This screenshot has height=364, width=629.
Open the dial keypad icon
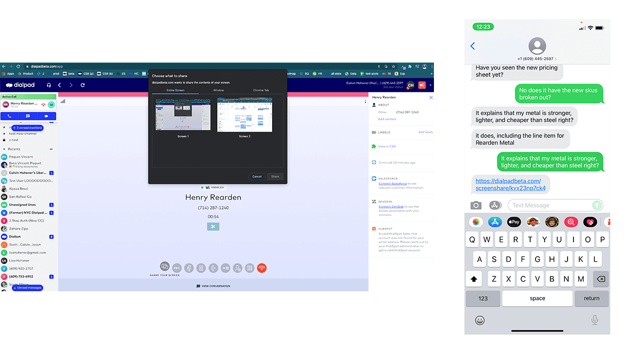coord(250,268)
